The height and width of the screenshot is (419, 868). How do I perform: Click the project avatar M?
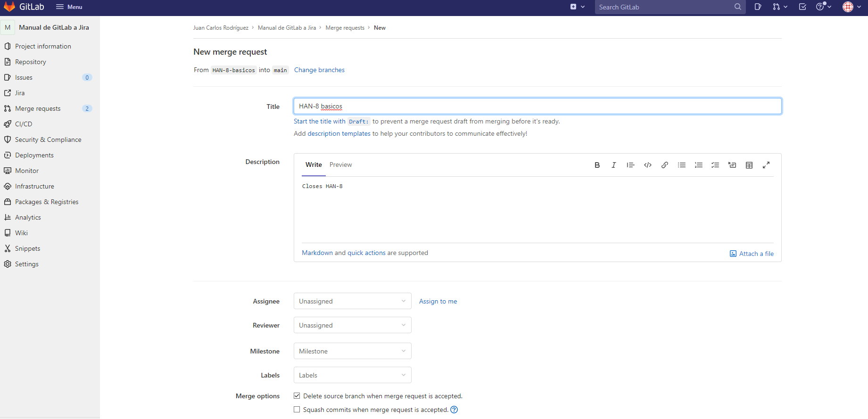coord(8,27)
